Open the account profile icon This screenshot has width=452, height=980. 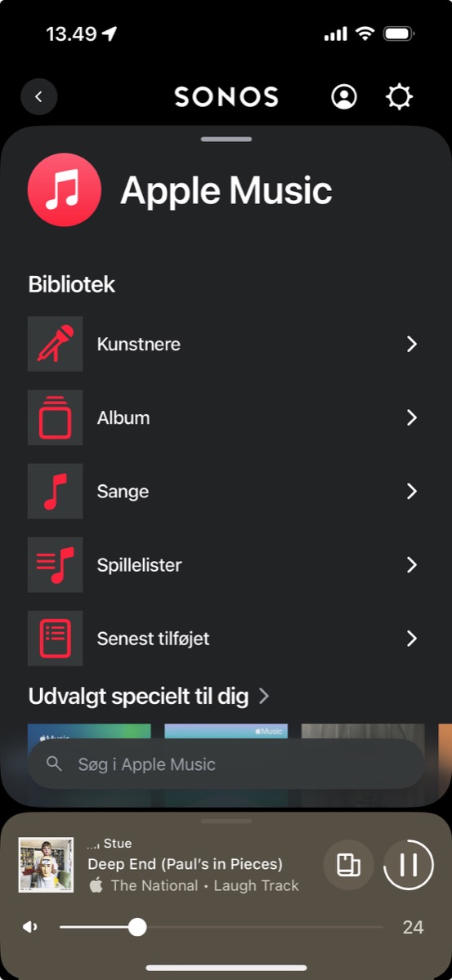[x=344, y=96]
